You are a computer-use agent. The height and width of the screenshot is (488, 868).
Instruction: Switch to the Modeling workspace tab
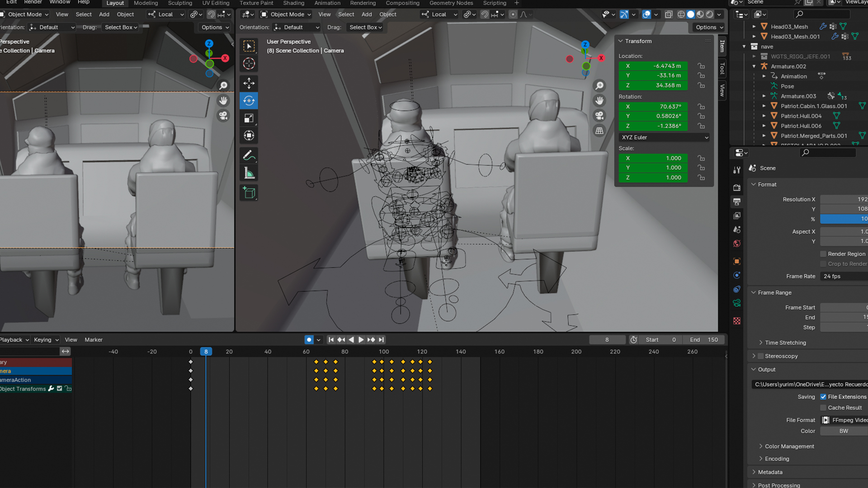coord(146,3)
